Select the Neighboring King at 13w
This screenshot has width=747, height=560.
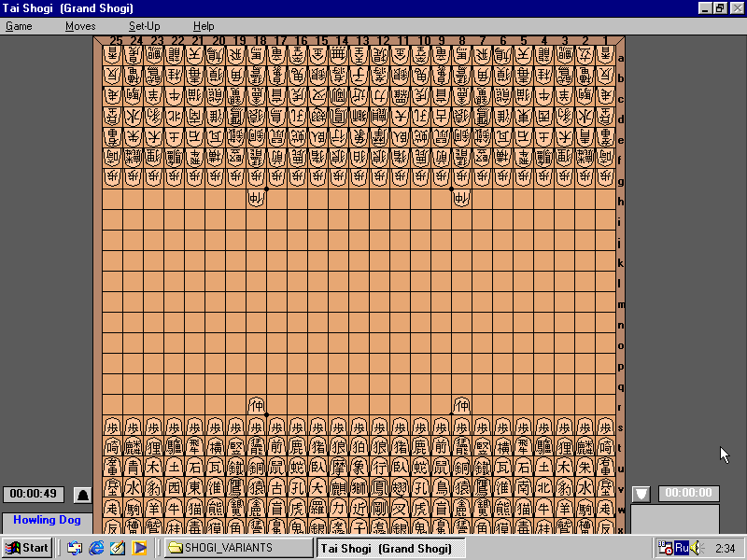(359, 509)
